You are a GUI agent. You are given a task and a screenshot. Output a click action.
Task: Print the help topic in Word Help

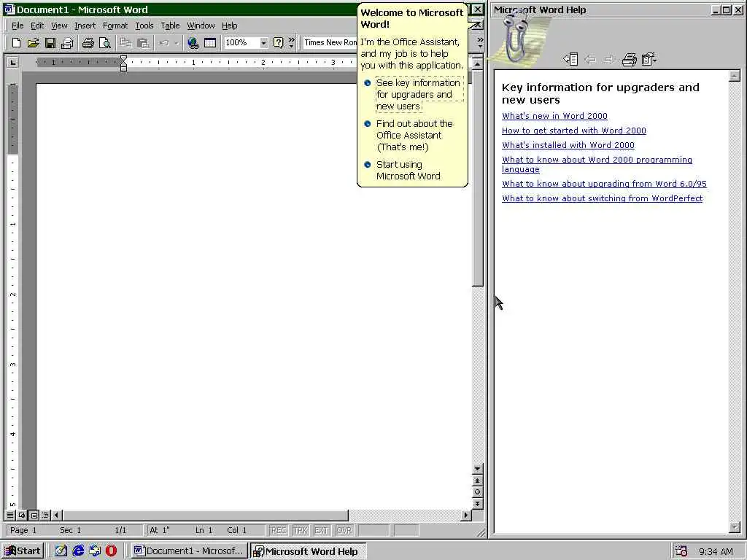(630, 60)
